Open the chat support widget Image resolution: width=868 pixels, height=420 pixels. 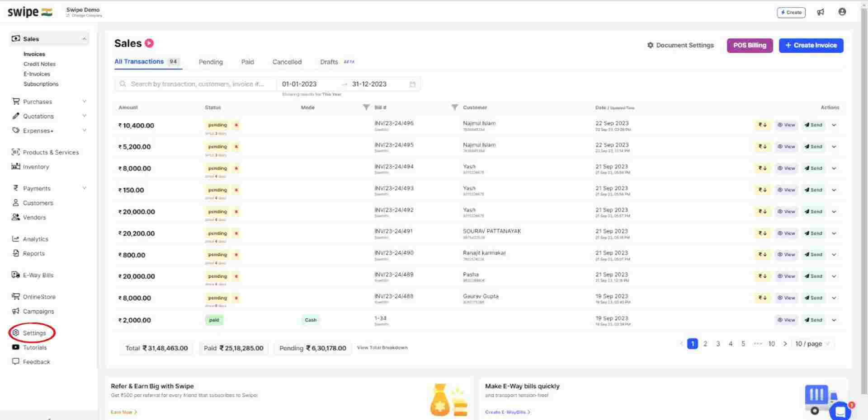[840, 411]
